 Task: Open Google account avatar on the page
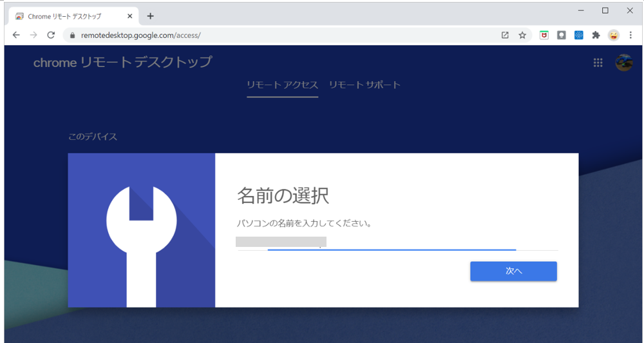(624, 63)
